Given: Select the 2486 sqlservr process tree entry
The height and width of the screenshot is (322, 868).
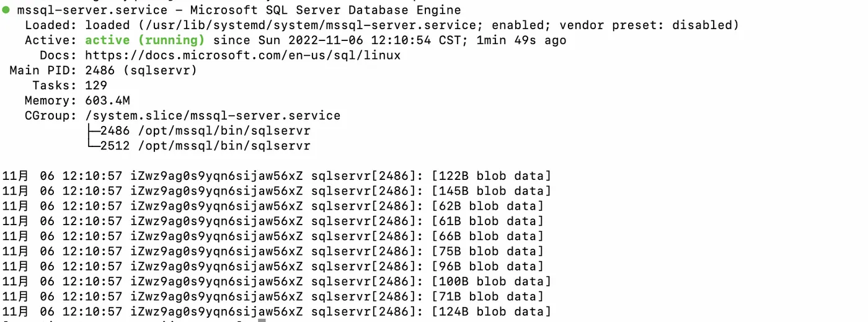Looking at the screenshot, I should pos(205,131).
